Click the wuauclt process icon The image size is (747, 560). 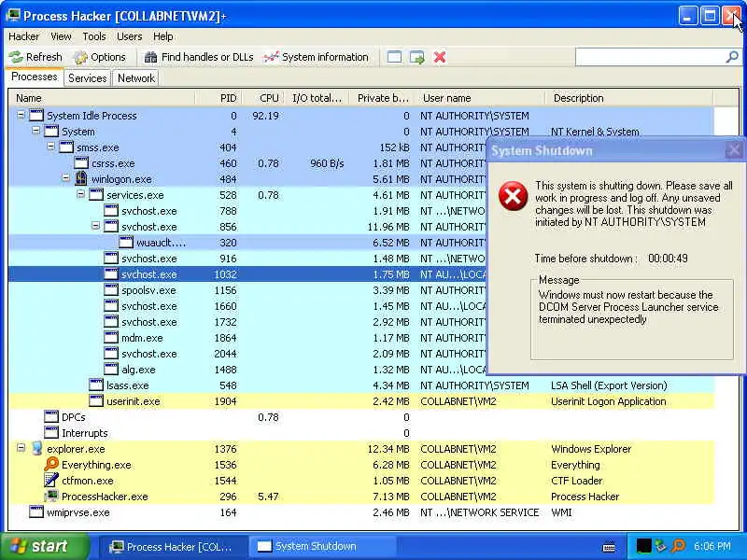point(126,243)
